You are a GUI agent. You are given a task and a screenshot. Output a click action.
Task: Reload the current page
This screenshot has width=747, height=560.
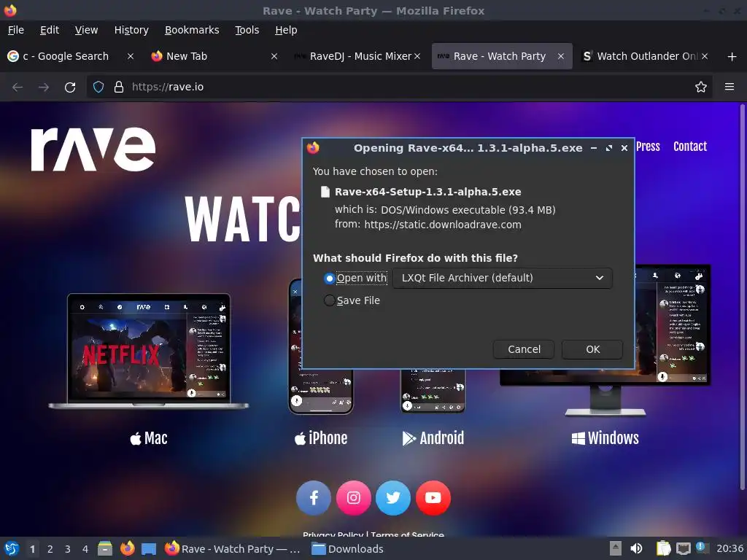click(70, 87)
